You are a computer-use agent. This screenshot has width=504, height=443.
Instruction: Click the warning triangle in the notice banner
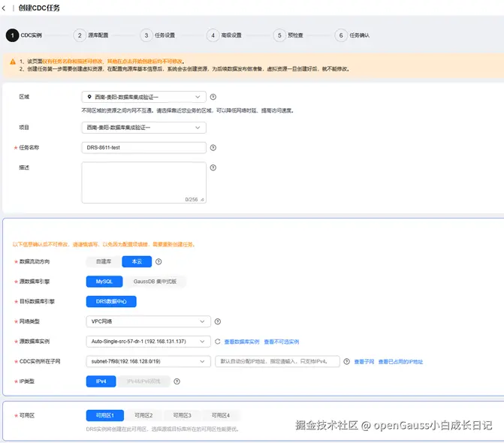tap(13, 62)
